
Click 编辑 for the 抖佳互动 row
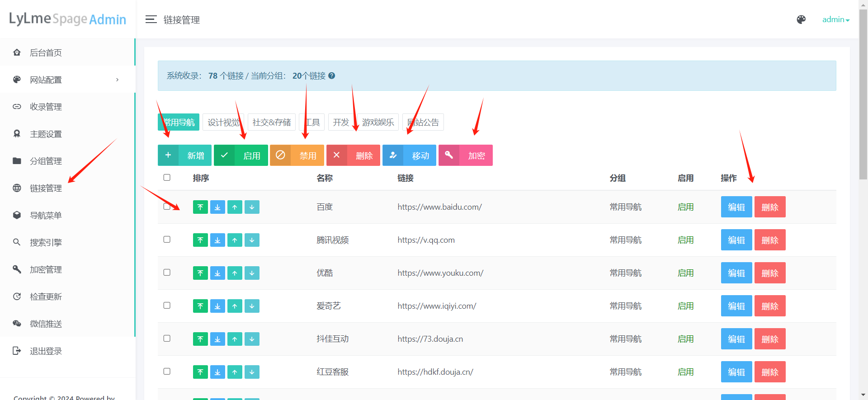(736, 339)
